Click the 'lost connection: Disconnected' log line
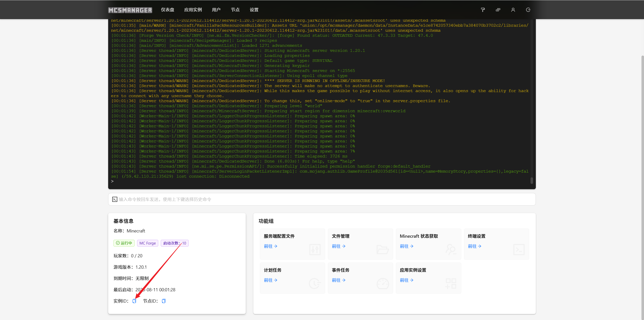 (319, 174)
